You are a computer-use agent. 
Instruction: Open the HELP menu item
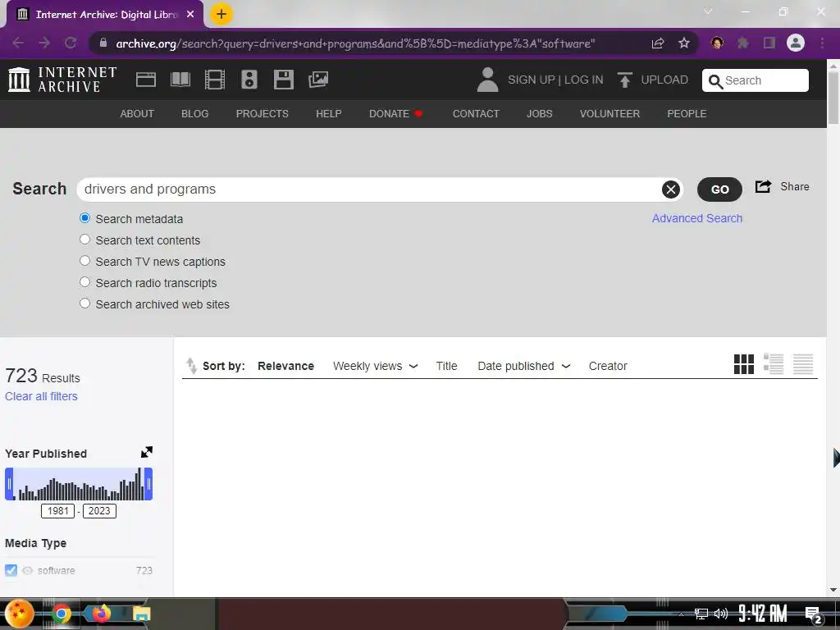click(328, 113)
